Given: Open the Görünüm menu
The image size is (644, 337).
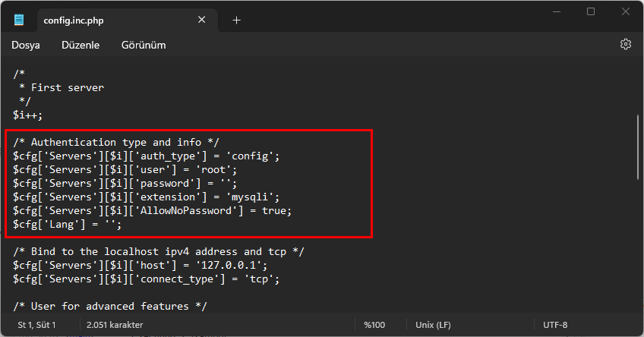Looking at the screenshot, I should pos(144,45).
